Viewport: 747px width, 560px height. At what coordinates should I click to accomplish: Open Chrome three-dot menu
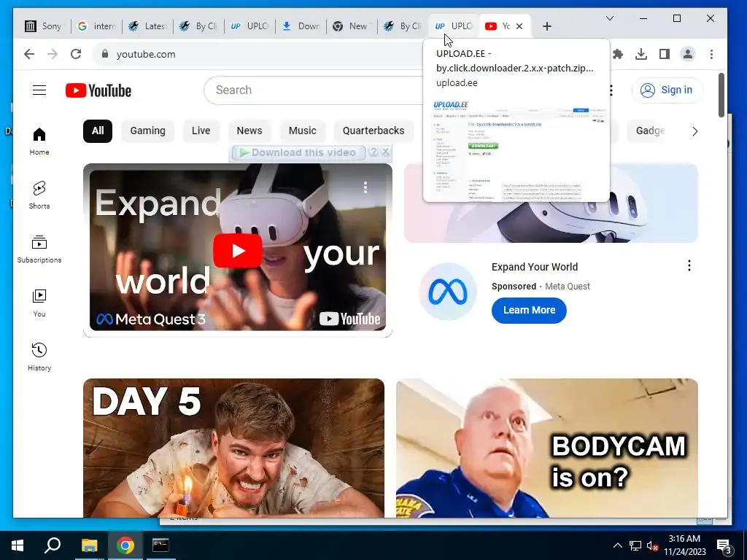tap(711, 54)
